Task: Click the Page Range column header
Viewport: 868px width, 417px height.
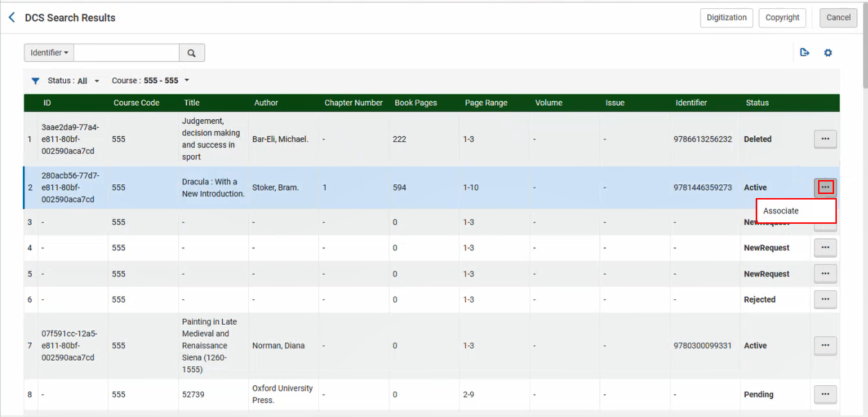Action: (486, 103)
